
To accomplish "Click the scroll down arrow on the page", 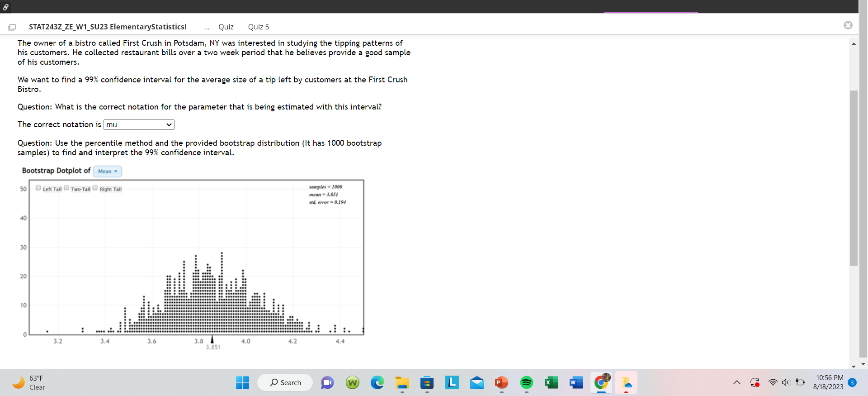I will (x=854, y=366).
